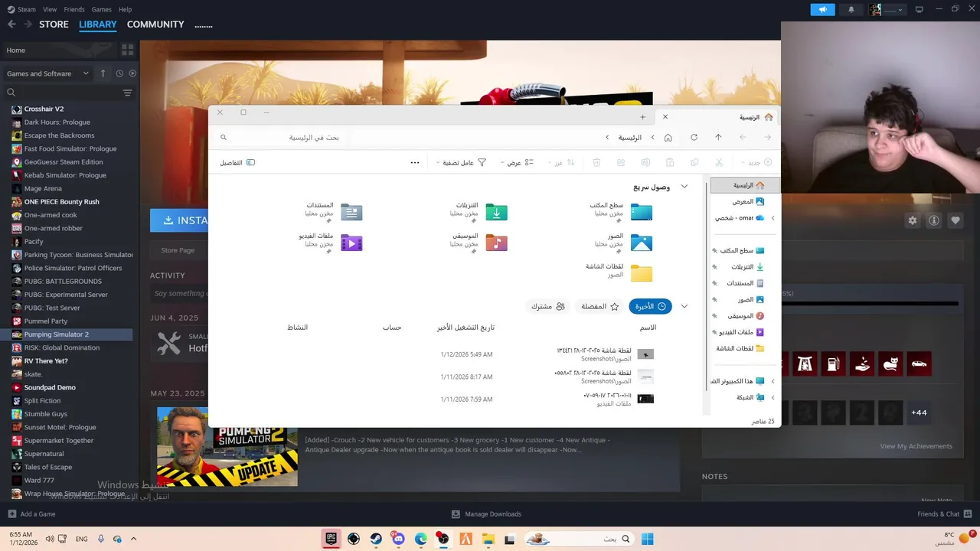Open Steam game settings gear icon

(913, 220)
